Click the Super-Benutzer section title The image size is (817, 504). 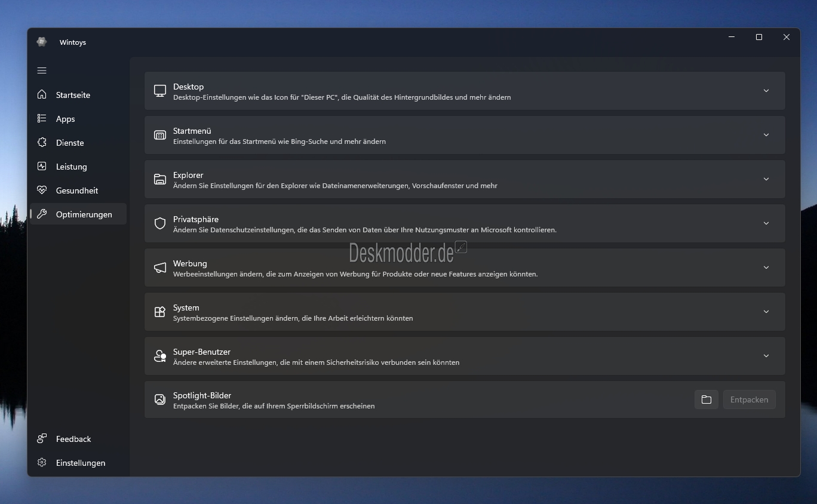(x=202, y=352)
